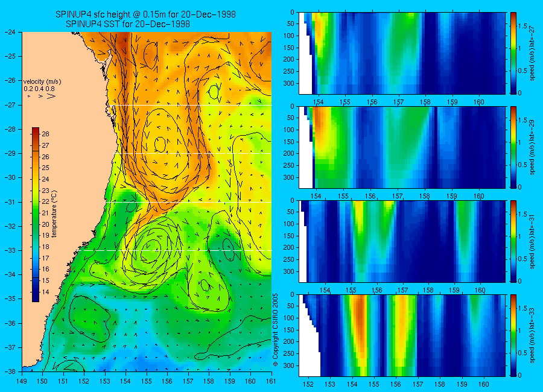Click the speed section plot for lat=-33
543x392 pixels.
402,335
